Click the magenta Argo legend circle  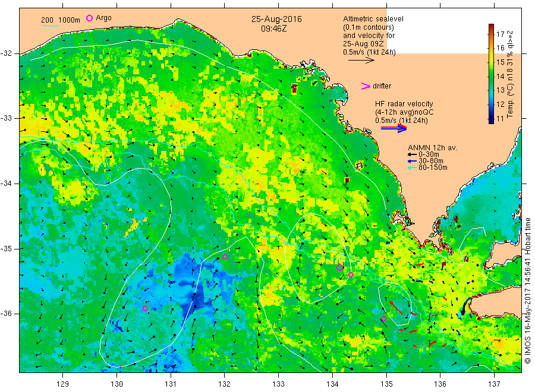coord(89,18)
